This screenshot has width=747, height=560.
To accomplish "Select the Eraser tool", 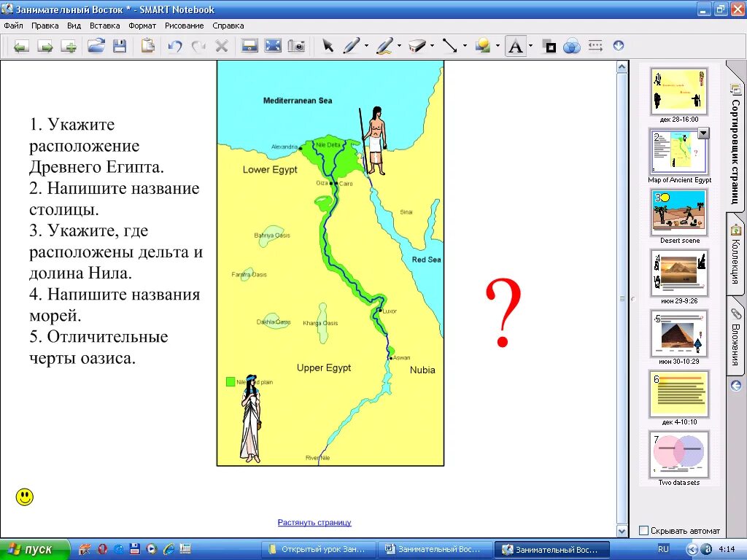I will tap(417, 46).
